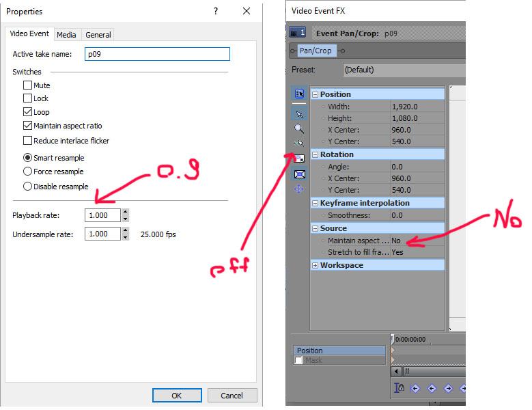Click the Playback rate value field
This screenshot has height=410, width=532.
[102, 215]
